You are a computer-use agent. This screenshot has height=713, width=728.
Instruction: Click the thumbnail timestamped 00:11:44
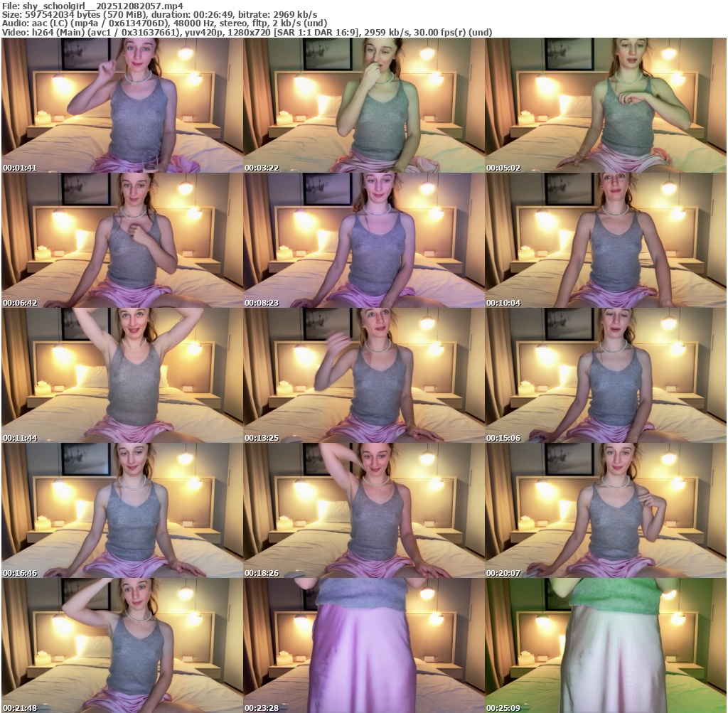(122, 375)
